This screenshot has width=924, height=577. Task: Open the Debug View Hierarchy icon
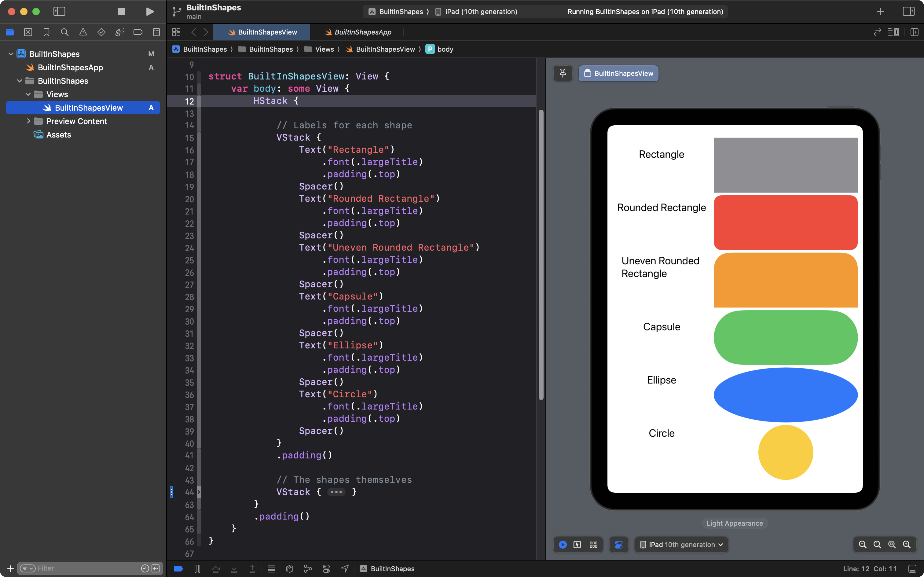pyautogui.click(x=290, y=569)
